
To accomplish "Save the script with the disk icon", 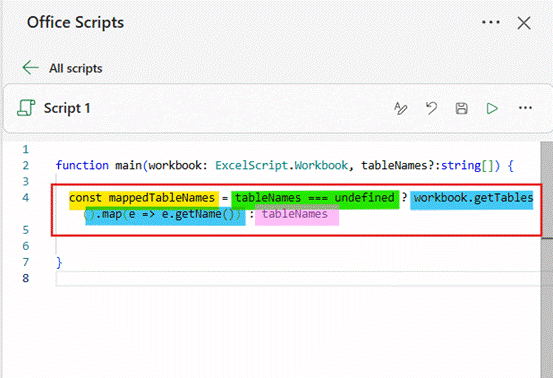I will coord(461,108).
